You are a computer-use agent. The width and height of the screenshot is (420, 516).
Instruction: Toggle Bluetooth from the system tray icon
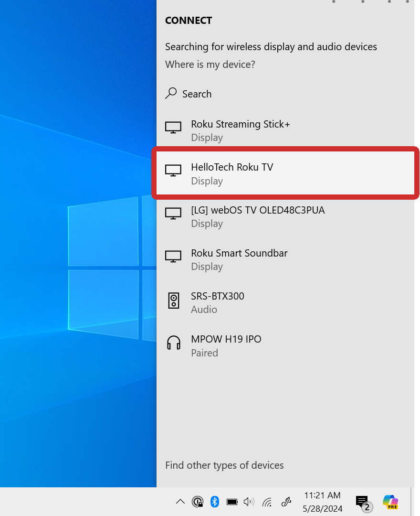point(214,501)
